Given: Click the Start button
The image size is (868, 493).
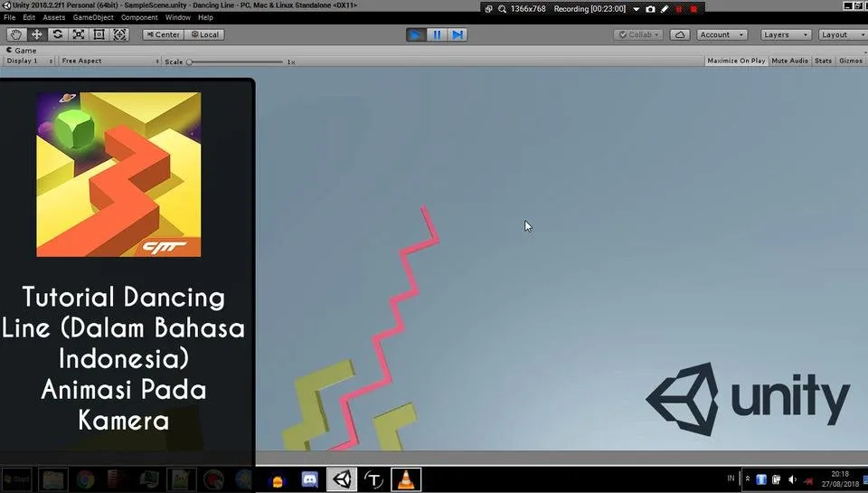Looking at the screenshot, I should point(16,479).
